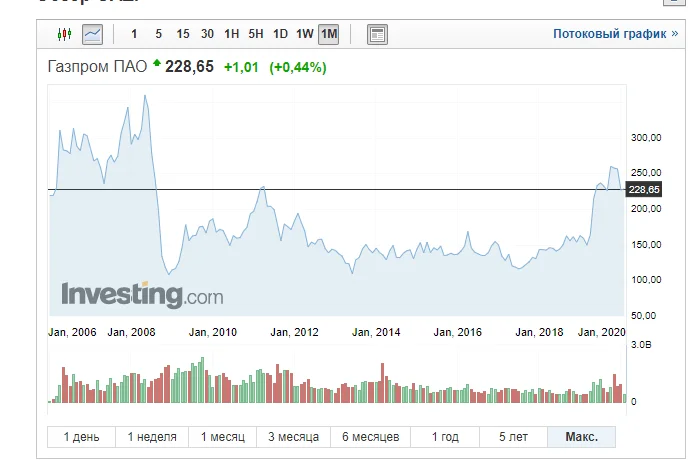This screenshot has height=469, width=696.
Task: Switch to 1D interval
Action: [280, 34]
